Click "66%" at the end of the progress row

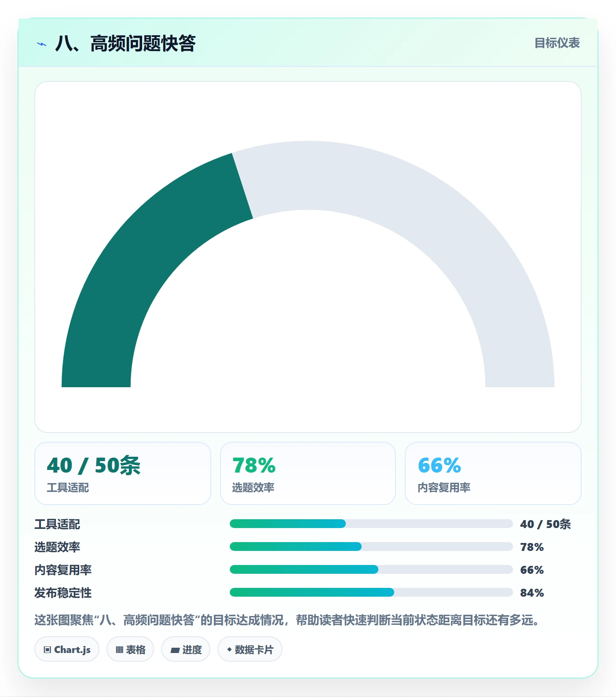[x=532, y=570]
